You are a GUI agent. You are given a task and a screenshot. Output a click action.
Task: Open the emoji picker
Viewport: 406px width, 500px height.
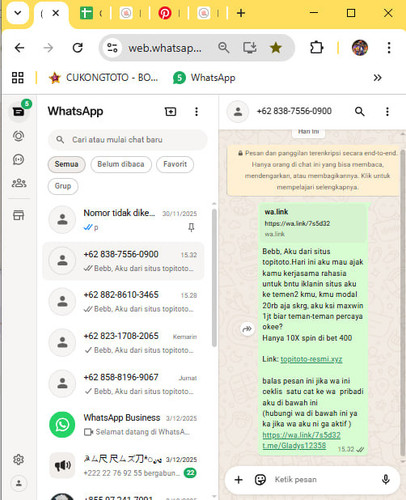click(260, 480)
